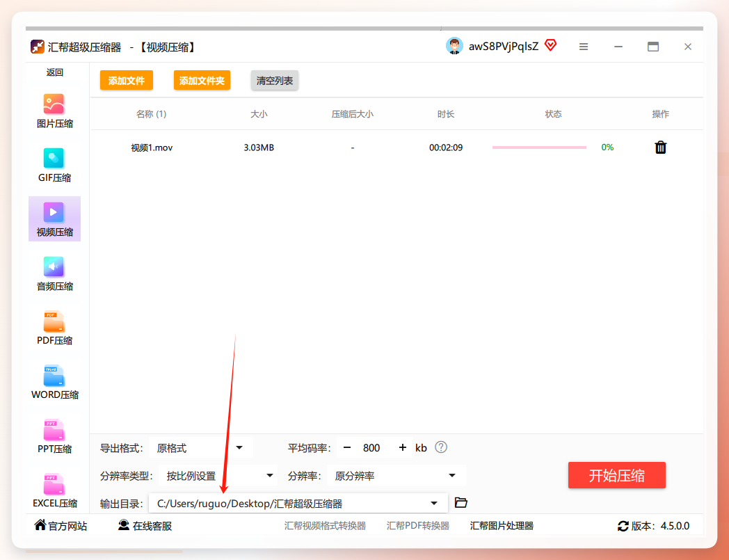Expand the 分辨率类型 dropdown
Viewport: 729px width, 560px height.
(x=218, y=476)
